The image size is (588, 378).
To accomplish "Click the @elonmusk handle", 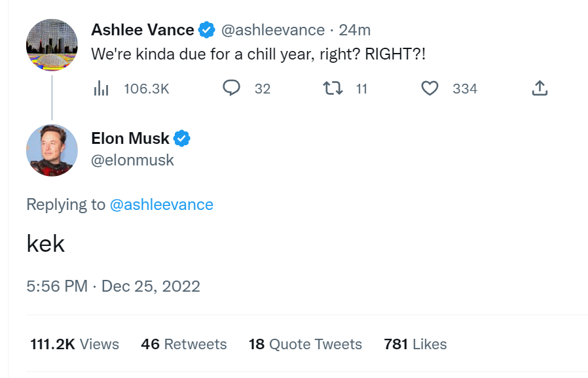I will (132, 160).
